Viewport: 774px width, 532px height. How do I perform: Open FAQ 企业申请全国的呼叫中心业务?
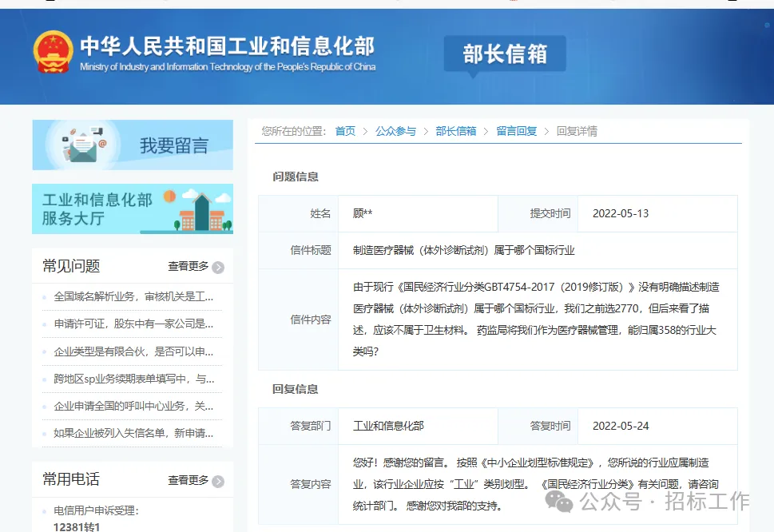[x=133, y=406]
